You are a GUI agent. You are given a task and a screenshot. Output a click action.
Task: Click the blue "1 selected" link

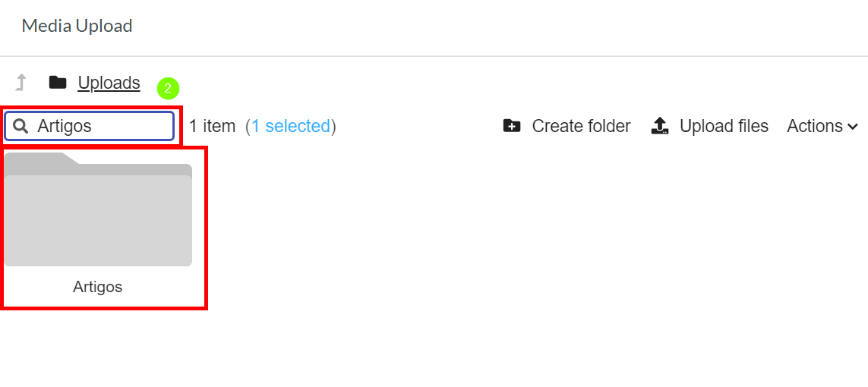point(291,126)
